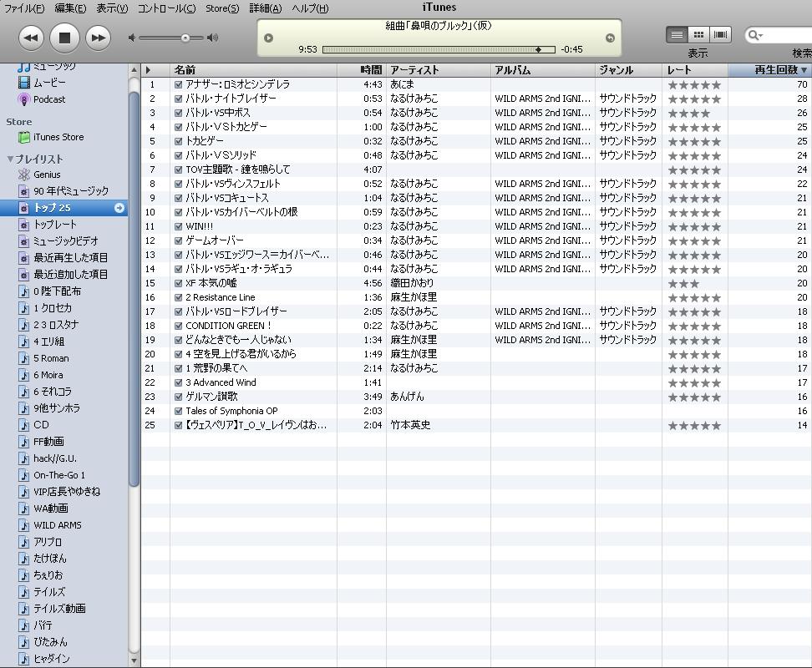
Task: Collapse the プレイリスト section triangle
Action: (x=10, y=159)
